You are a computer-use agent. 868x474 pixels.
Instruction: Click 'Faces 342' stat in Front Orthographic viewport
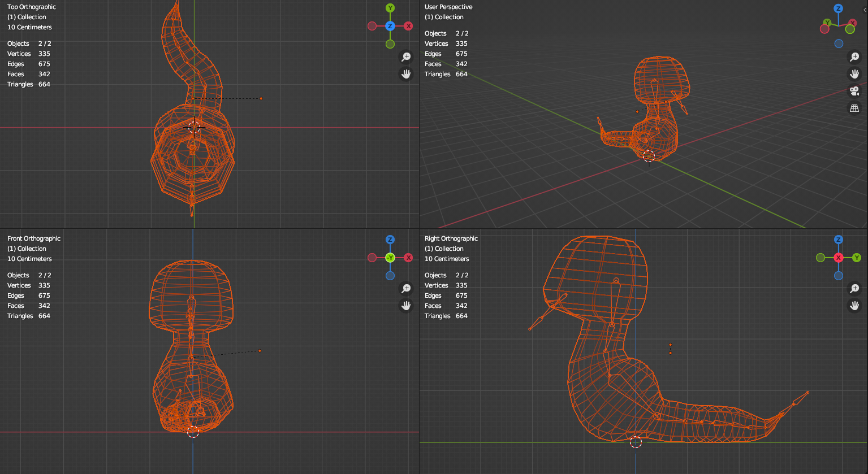point(29,306)
